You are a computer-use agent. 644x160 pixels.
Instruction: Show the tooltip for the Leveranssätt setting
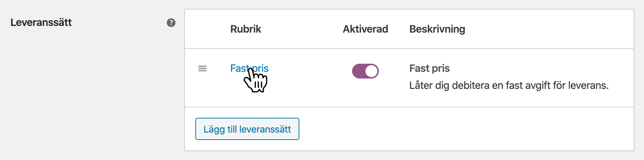[171, 23]
